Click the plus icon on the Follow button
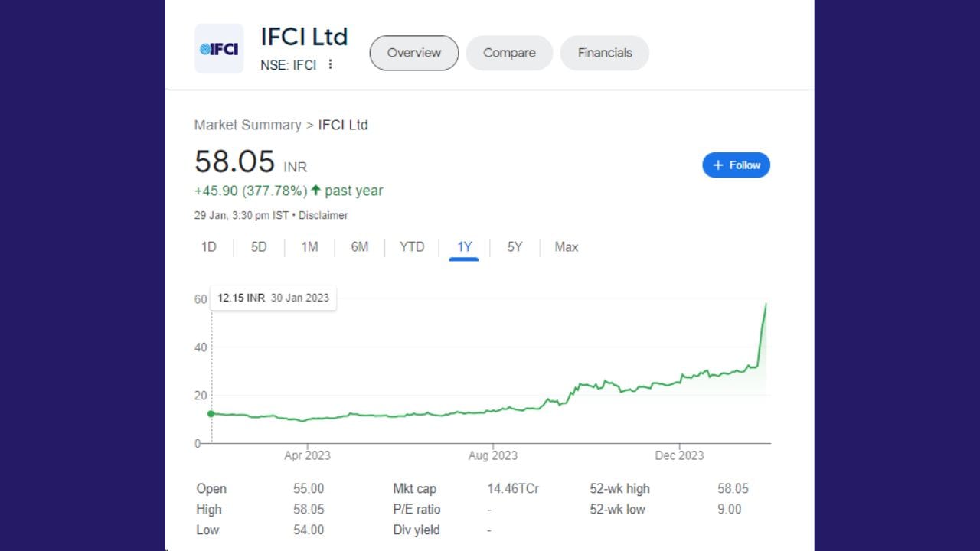 point(717,165)
